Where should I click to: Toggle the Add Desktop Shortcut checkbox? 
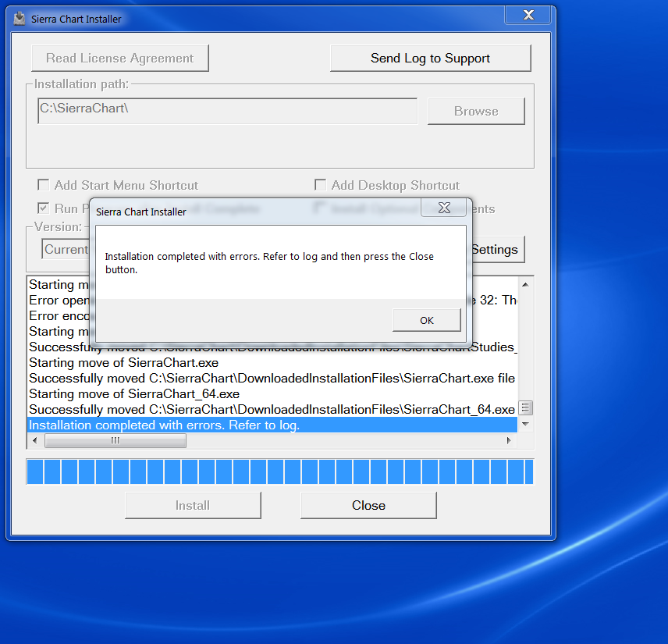click(x=320, y=184)
